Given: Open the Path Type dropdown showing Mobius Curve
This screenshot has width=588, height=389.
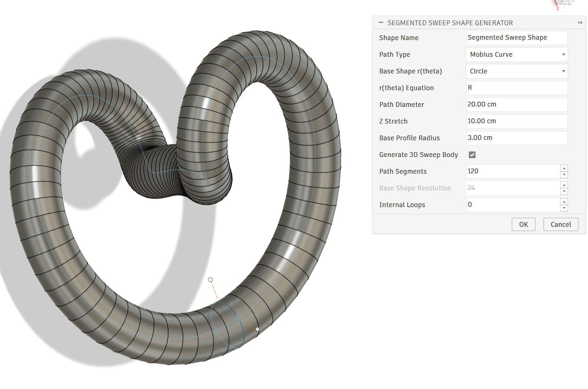Looking at the screenshot, I should coord(516,55).
